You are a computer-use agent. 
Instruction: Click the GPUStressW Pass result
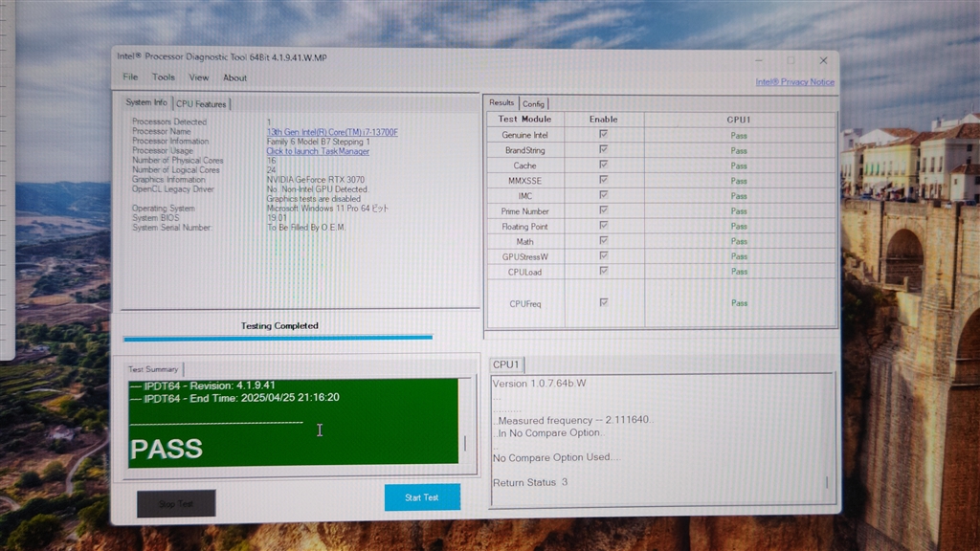739,256
